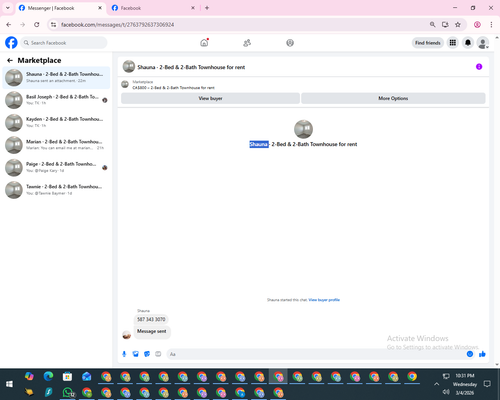Open the Chrome three-dot menu

(491, 25)
